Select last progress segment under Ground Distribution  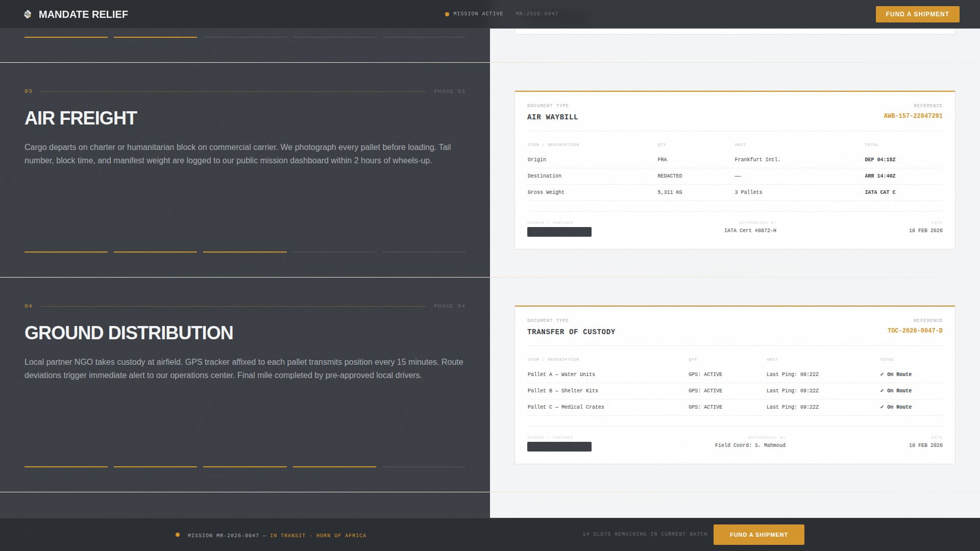point(424,466)
